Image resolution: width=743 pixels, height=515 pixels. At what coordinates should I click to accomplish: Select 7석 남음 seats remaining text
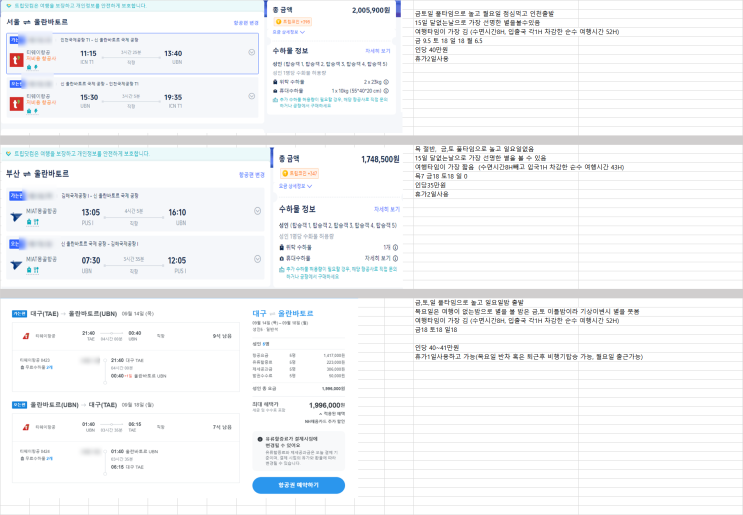tap(222, 427)
